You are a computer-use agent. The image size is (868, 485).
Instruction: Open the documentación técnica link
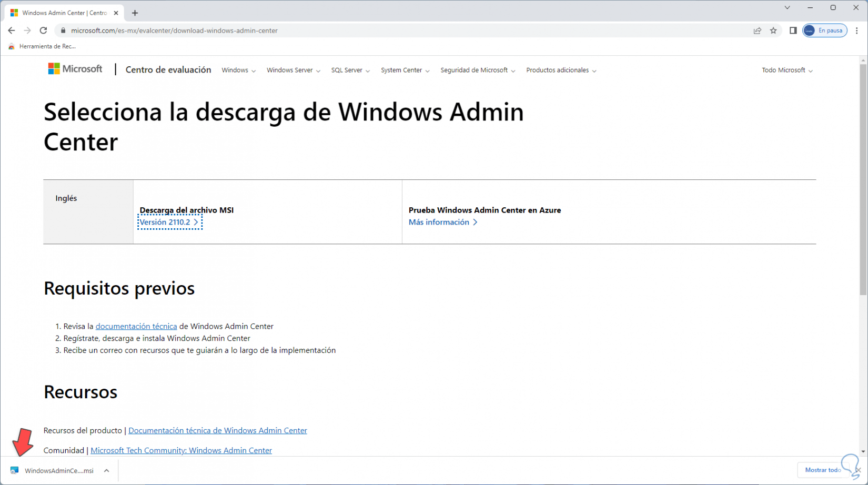pos(136,326)
